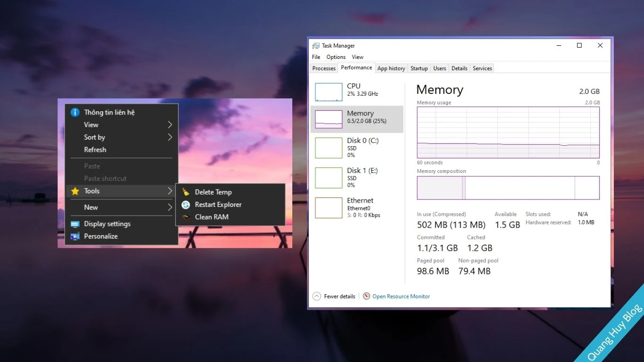Switch to the Details tab
This screenshot has height=362, width=644.
click(459, 68)
